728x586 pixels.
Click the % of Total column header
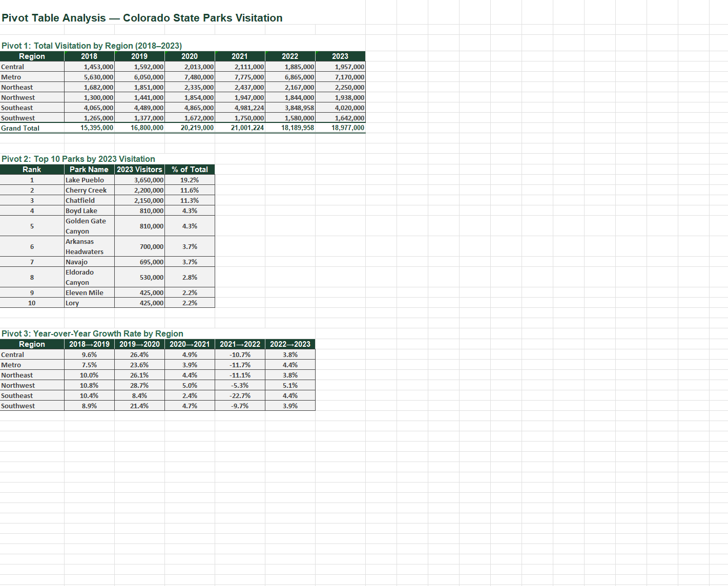coord(190,170)
